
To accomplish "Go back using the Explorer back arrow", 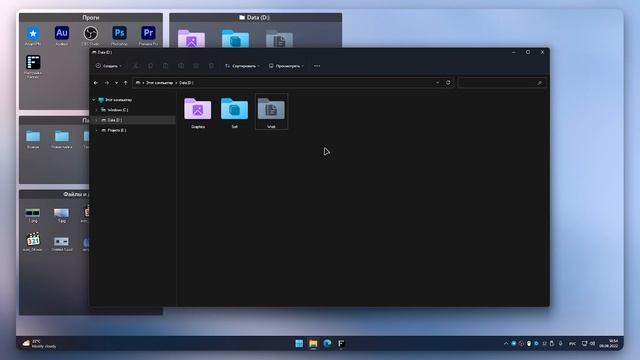I will pyautogui.click(x=96, y=83).
